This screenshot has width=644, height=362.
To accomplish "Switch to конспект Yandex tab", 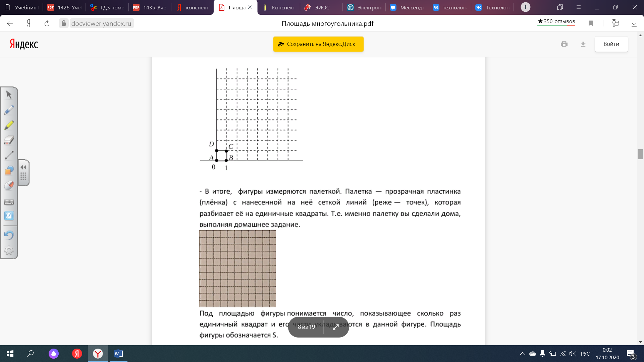I will tap(193, 7).
